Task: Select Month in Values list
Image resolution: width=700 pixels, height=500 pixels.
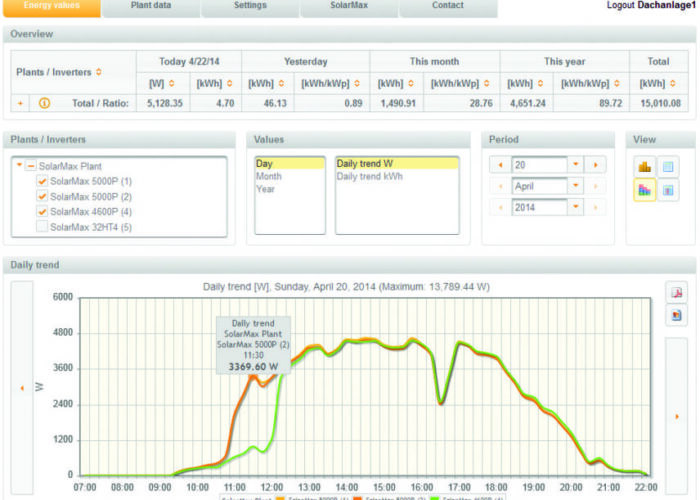Action: coord(290,176)
